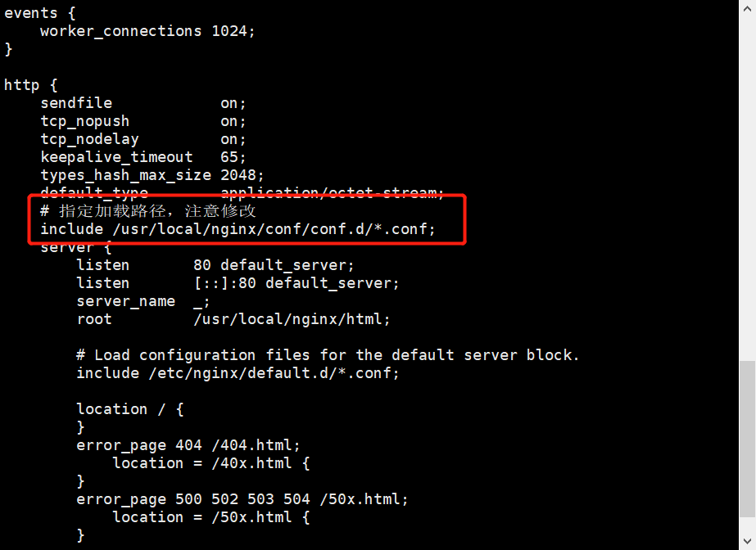756x550 pixels.
Task: Click the tcp_nopush directive
Action: pyautogui.click(x=85, y=121)
